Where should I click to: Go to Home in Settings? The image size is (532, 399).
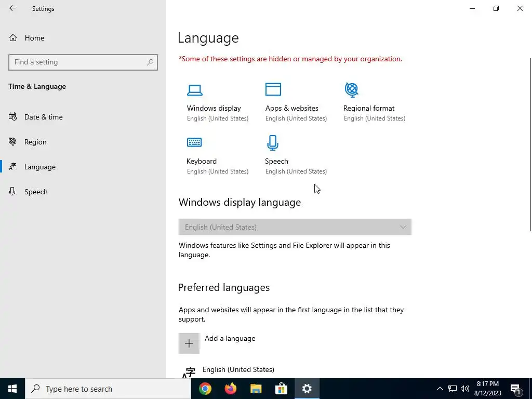tap(34, 38)
